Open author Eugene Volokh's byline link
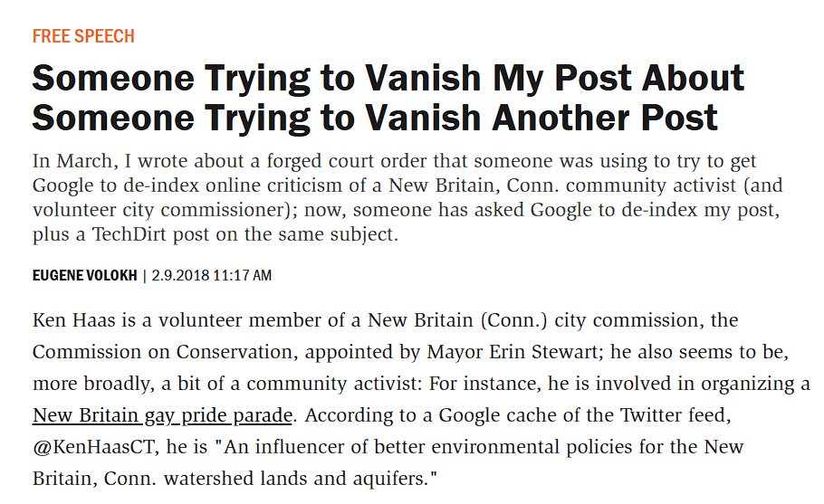This screenshot has width=824, height=504. 84,276
